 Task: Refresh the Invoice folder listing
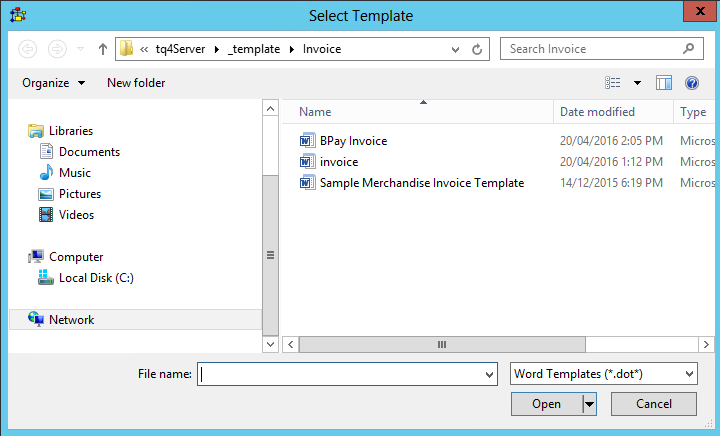click(x=477, y=49)
